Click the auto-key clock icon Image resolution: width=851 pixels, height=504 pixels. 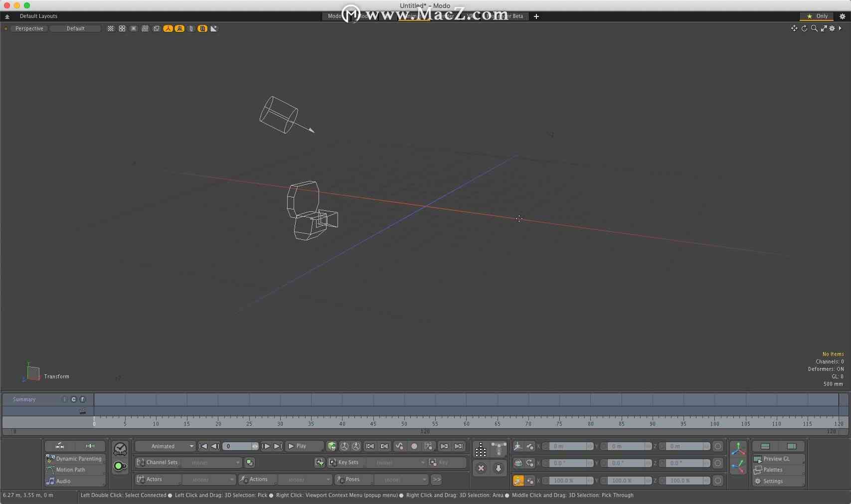[120, 449]
